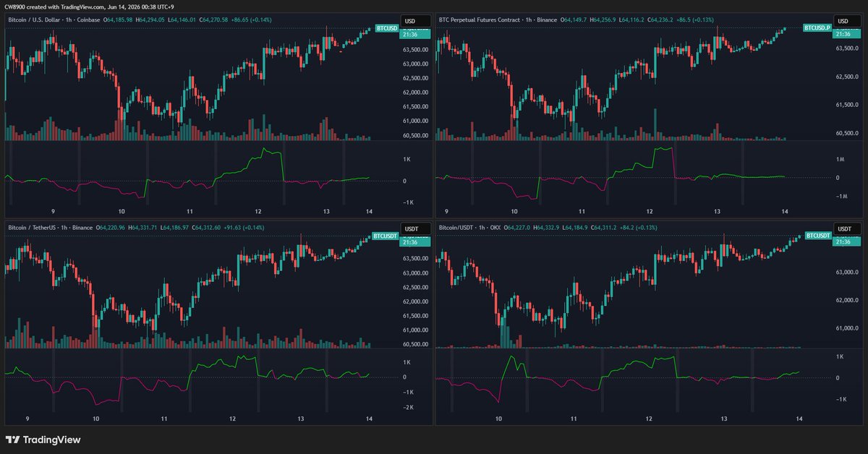Click the BTCUSDT tag on the OKX chart
868x454 pixels.
pos(817,236)
